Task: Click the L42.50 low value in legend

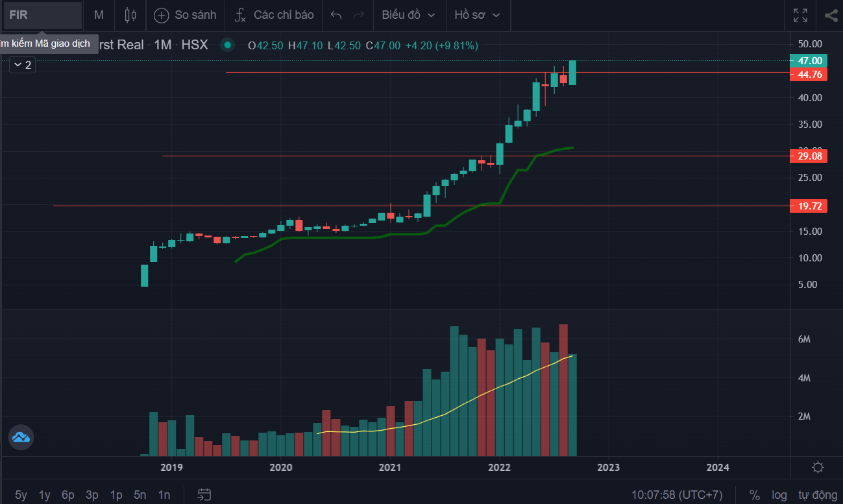Action: tap(344, 45)
